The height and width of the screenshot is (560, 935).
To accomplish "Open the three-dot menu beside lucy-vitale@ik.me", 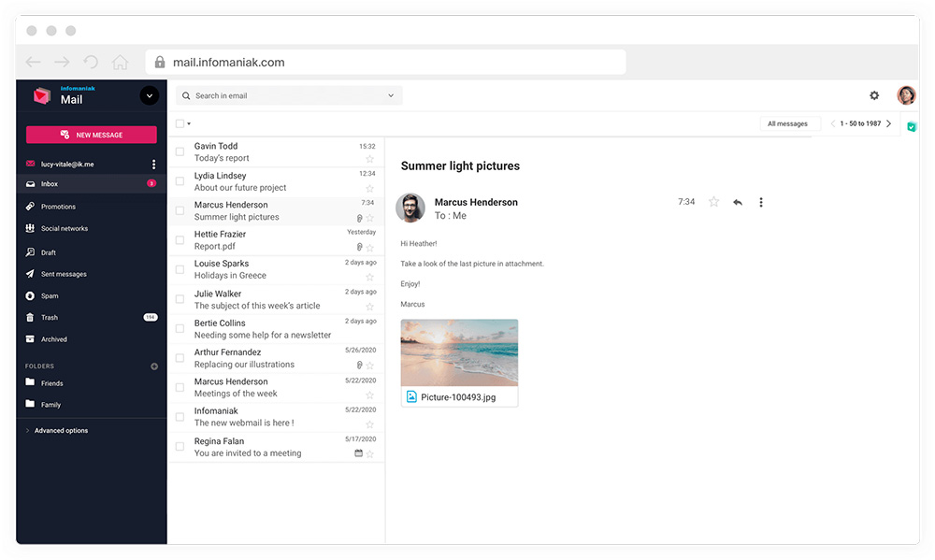I will pos(153,164).
